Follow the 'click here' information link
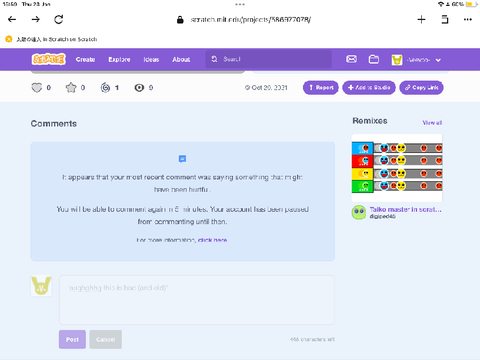480x360 pixels. [212, 240]
